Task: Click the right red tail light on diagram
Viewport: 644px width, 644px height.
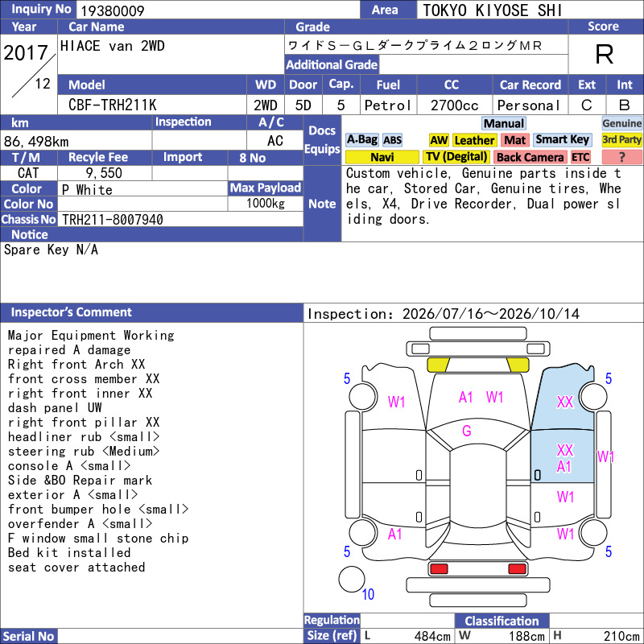Action: (517, 569)
